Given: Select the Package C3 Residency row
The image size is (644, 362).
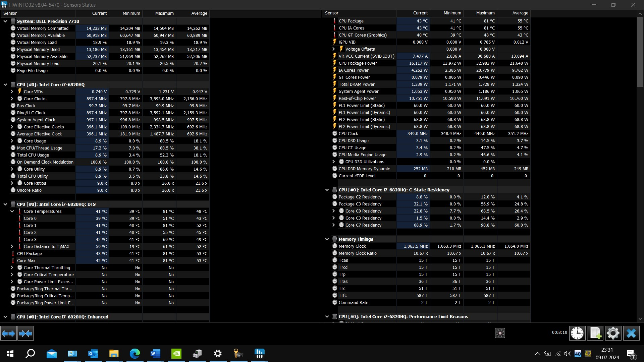Looking at the screenshot, I should [426, 204].
